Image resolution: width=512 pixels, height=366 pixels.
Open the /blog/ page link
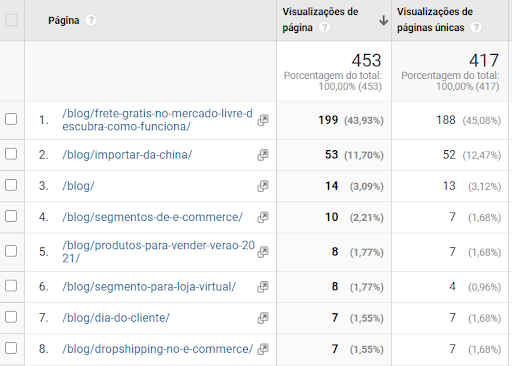click(78, 186)
